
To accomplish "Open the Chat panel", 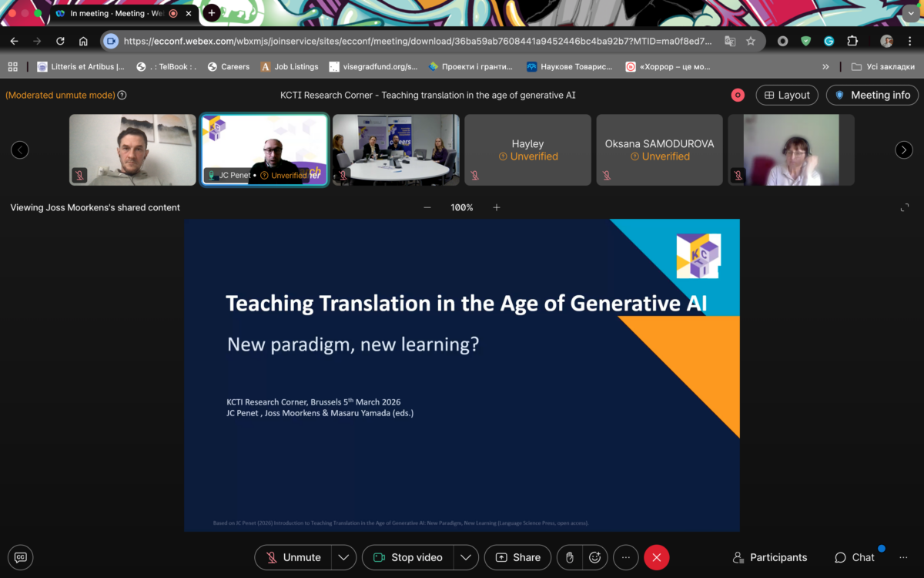I will tap(855, 557).
